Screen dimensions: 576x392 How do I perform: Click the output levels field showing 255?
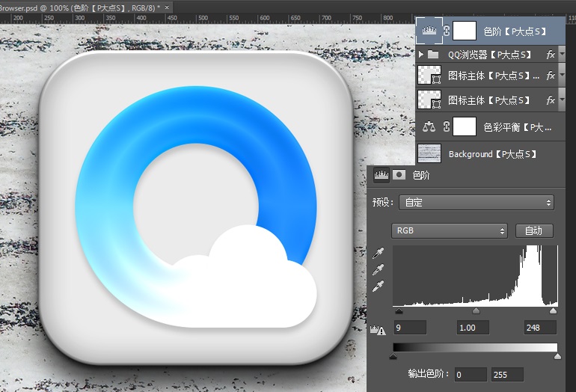(x=507, y=374)
